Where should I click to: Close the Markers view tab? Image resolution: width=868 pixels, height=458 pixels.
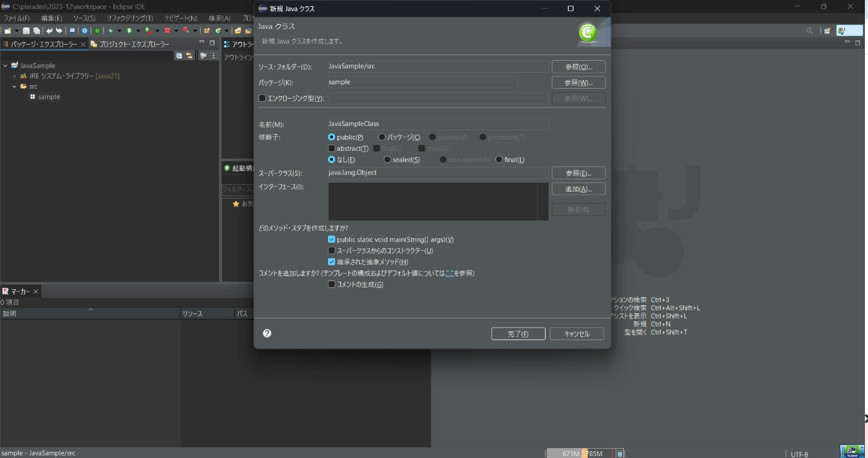click(x=35, y=291)
